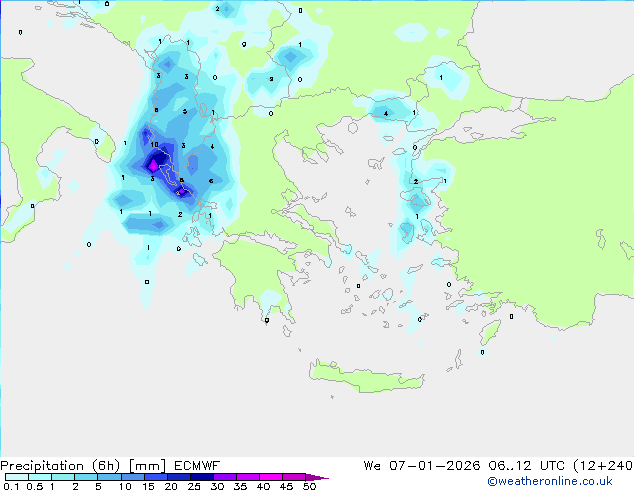Click the 'ECMWF' model label
This screenshot has width=634, height=490.
click(197, 466)
